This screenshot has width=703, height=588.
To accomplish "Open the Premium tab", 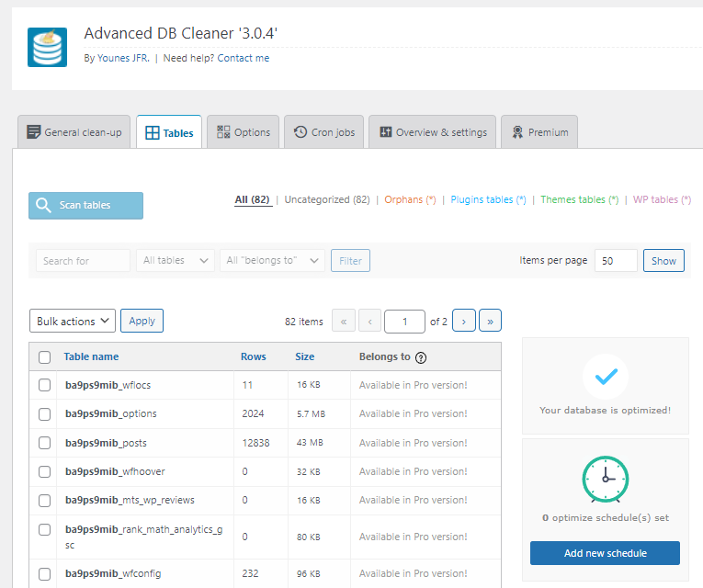I will [x=539, y=132].
